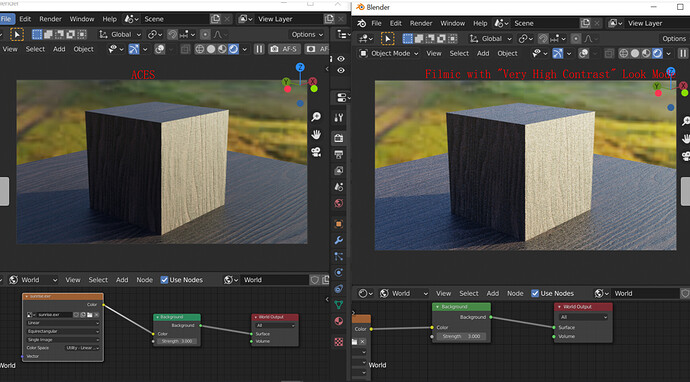
Task: Click the Strength 3.000 field in right Background node
Action: pos(462,336)
